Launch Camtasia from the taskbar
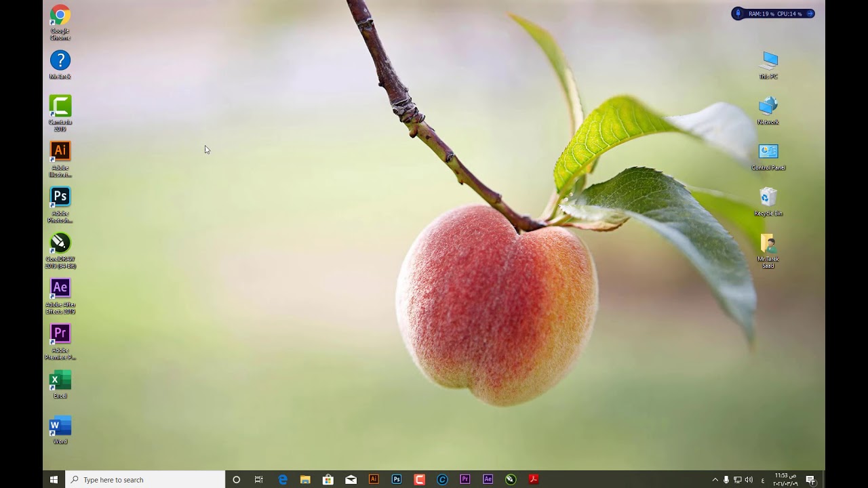Viewport: 868px width, 488px height. (419, 479)
